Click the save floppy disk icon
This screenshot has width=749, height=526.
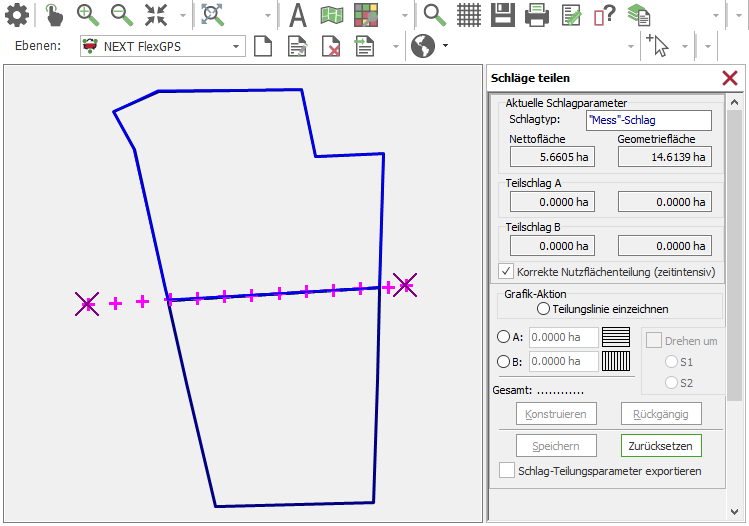[502, 15]
